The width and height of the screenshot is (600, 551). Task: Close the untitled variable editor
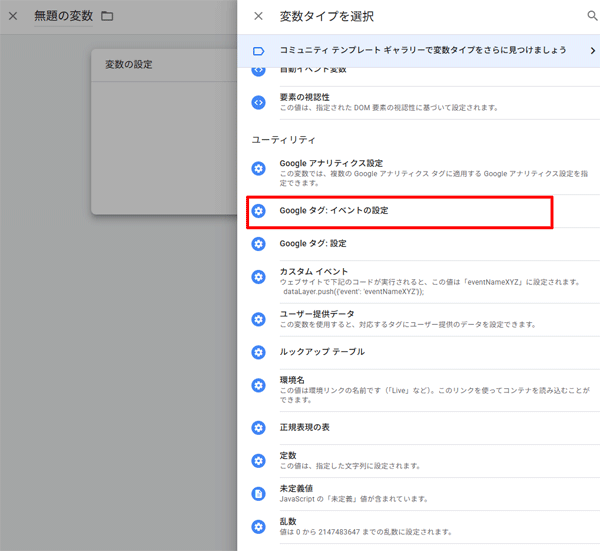pyautogui.click(x=13, y=16)
